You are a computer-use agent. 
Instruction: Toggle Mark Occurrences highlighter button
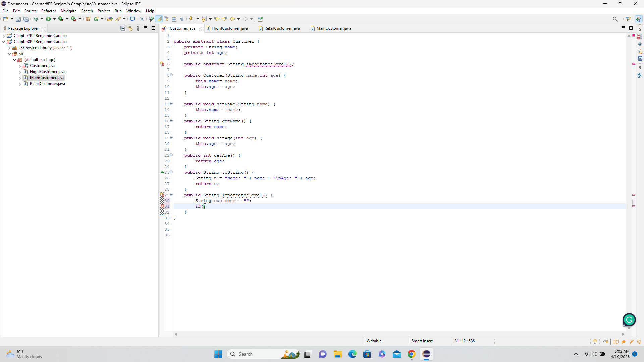coord(159,19)
